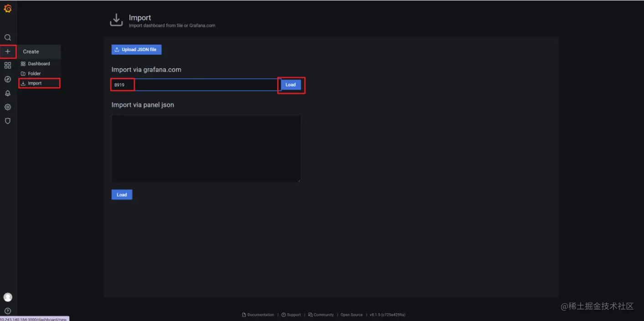Click the 'Import via panel json' heading
The image size is (644, 321).
coord(143,105)
